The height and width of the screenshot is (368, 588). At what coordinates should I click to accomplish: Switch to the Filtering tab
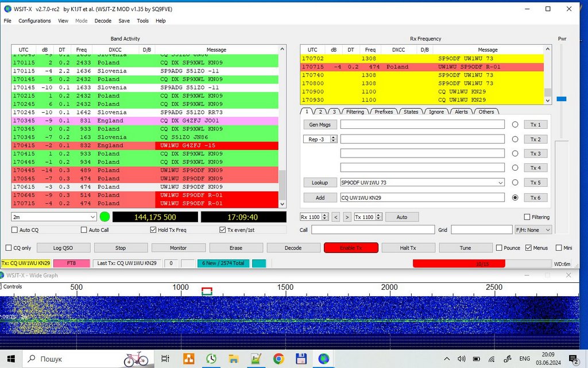pyautogui.click(x=355, y=112)
